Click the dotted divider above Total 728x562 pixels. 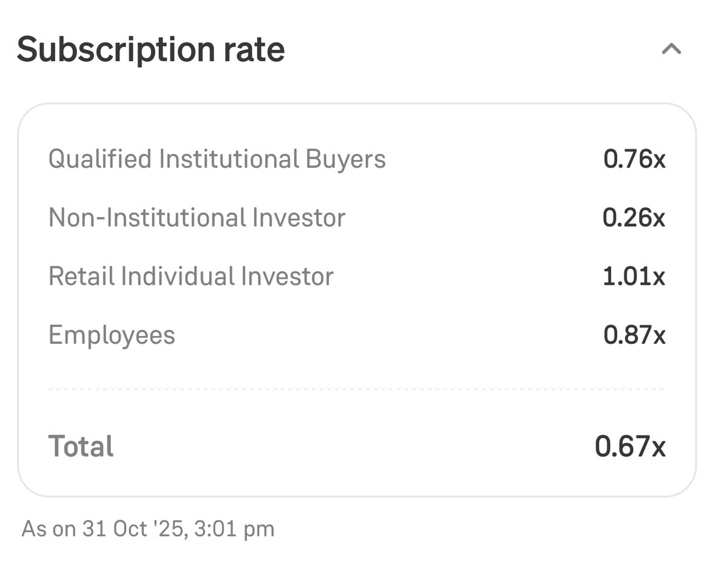point(356,389)
